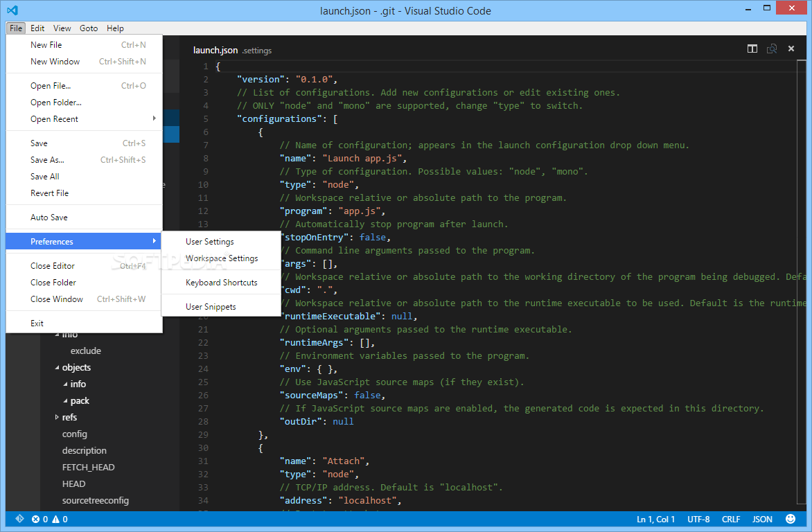Image resolution: width=812 pixels, height=532 pixels.
Task: Open the sourcetreeconfig file in the explorer
Action: click(96, 500)
